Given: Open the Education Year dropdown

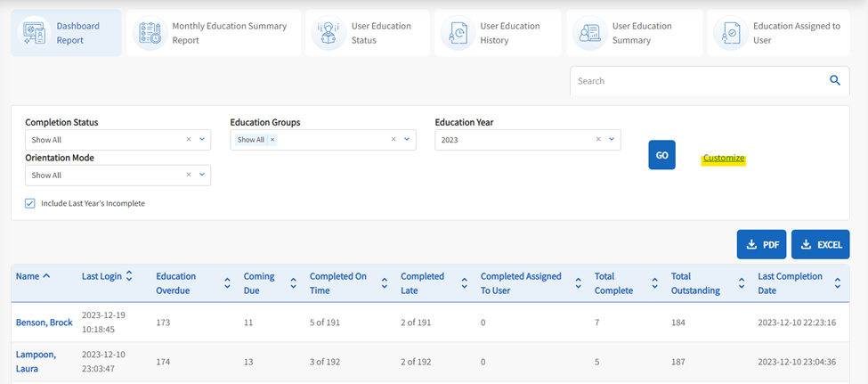Looking at the screenshot, I should pos(612,139).
